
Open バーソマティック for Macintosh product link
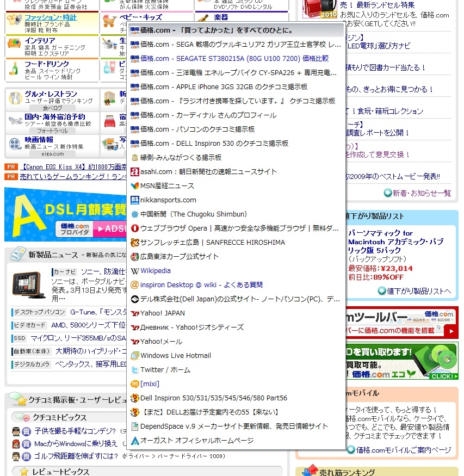tap(396, 242)
